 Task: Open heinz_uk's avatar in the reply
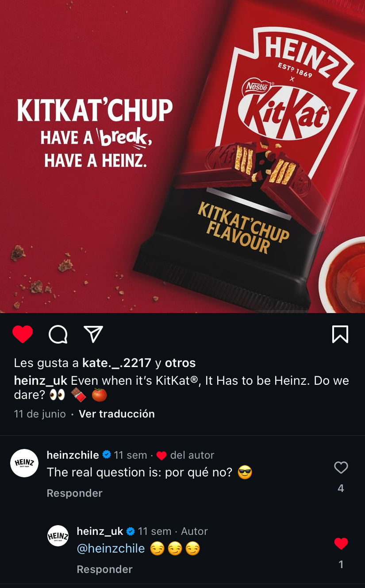58,536
